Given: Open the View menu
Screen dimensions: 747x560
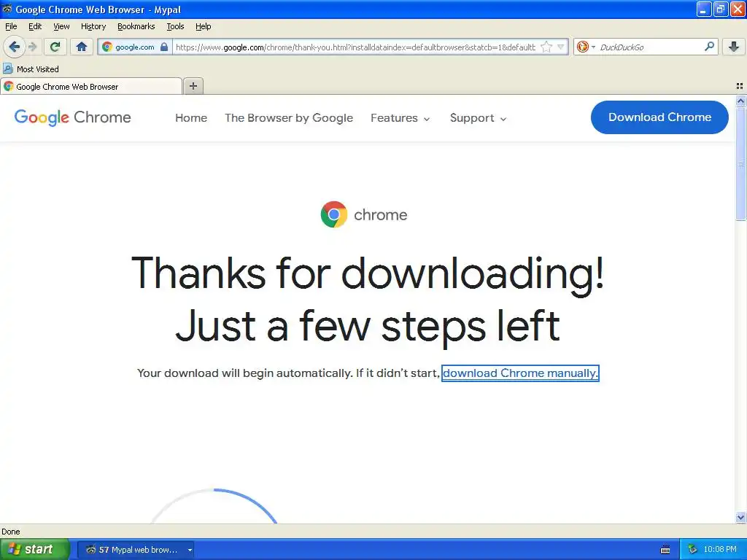Looking at the screenshot, I should (x=61, y=26).
